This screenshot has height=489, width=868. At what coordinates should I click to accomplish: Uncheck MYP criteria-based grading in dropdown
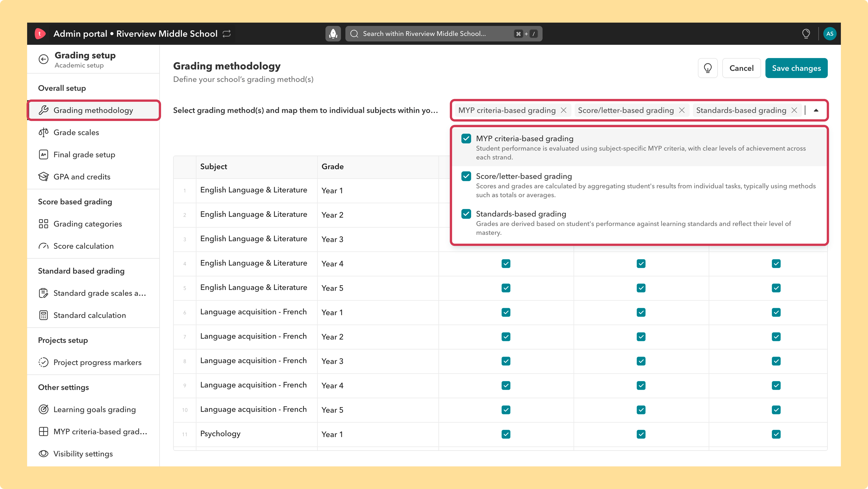click(x=466, y=139)
